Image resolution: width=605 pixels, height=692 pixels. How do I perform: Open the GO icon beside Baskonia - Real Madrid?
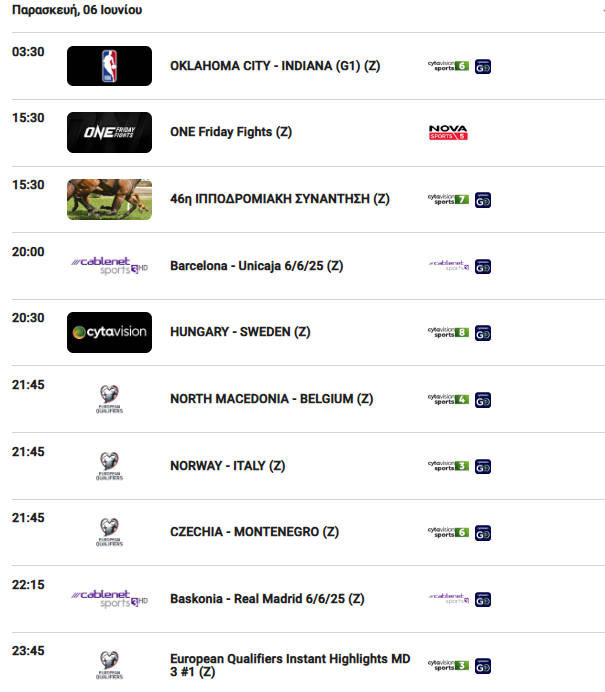tap(483, 600)
